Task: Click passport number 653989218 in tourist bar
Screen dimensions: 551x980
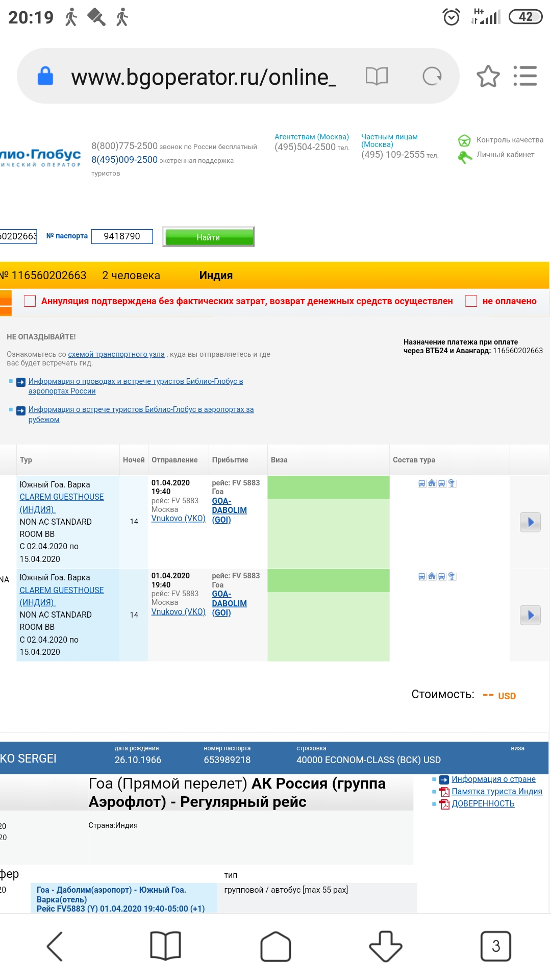Action: [227, 759]
